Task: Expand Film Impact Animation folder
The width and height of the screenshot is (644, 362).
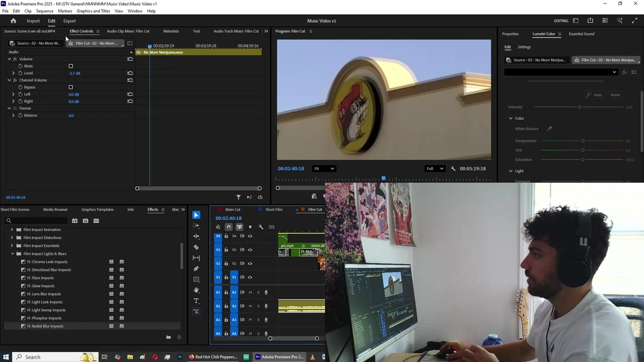Action: pyautogui.click(x=12, y=230)
